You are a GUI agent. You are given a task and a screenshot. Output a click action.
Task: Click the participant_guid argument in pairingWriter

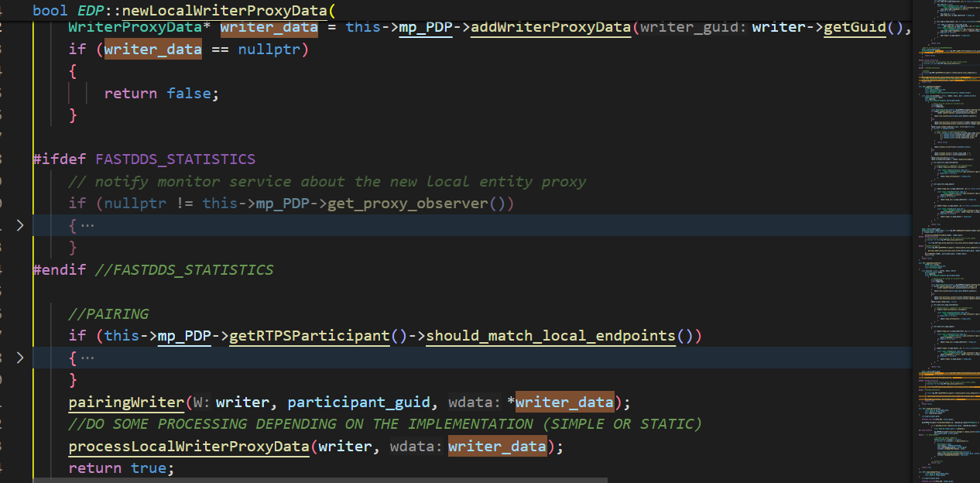click(358, 402)
